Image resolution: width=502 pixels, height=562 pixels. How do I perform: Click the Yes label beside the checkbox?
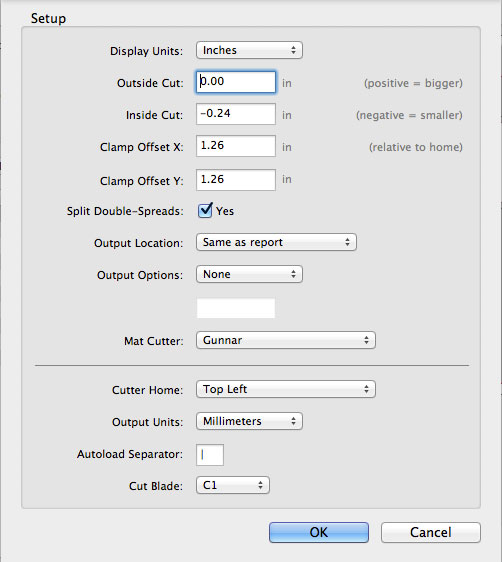pos(225,211)
